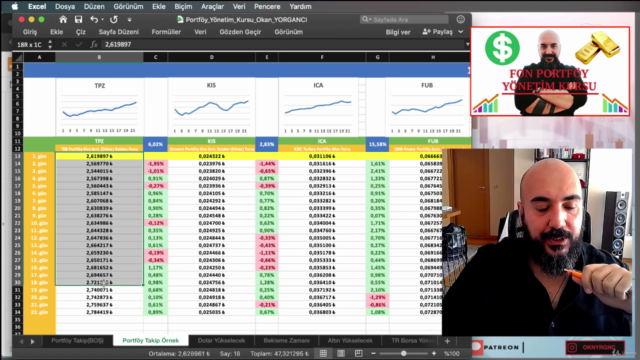
Task: Select the KIS line chart
Action: [x=211, y=108]
